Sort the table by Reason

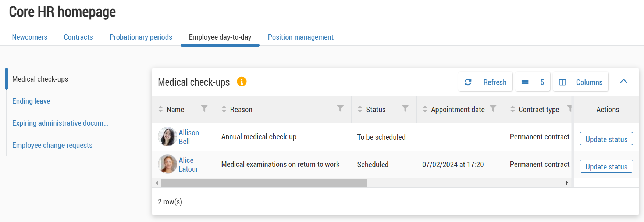[x=223, y=109]
